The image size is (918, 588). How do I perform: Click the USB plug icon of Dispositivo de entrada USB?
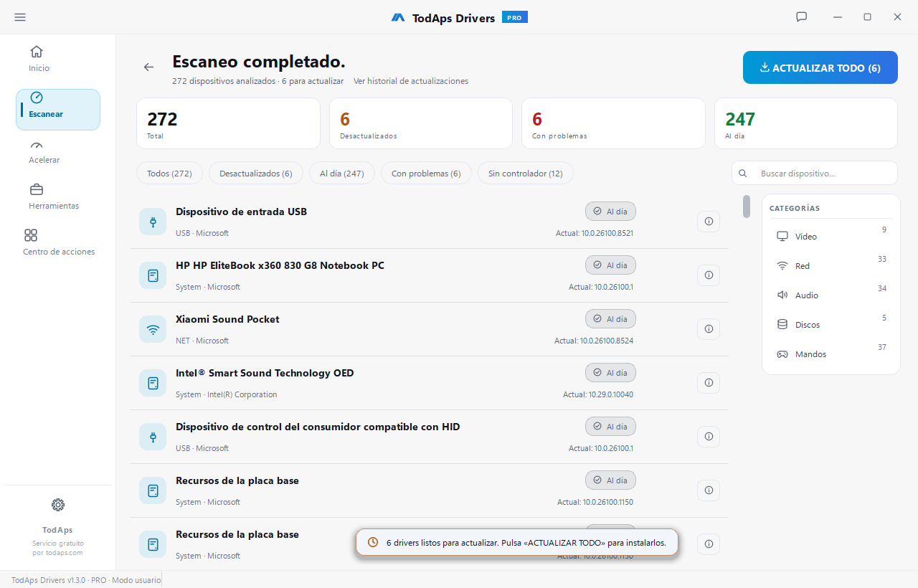[x=153, y=222]
